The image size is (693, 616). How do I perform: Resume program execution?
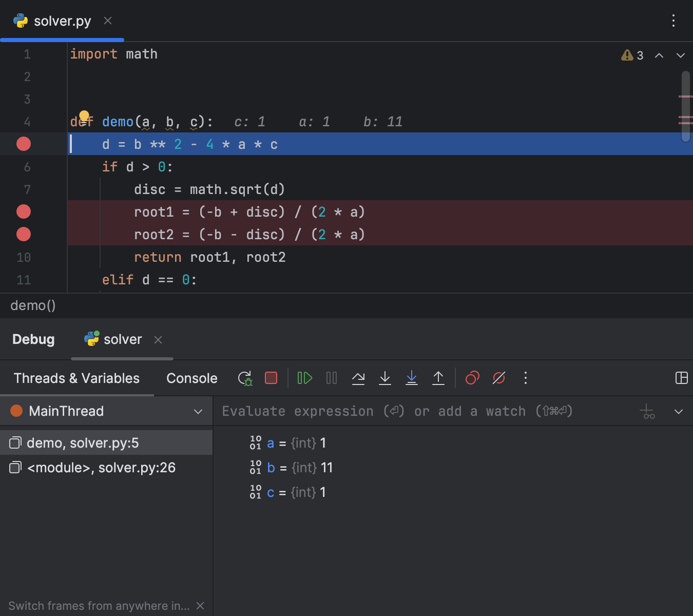click(304, 378)
